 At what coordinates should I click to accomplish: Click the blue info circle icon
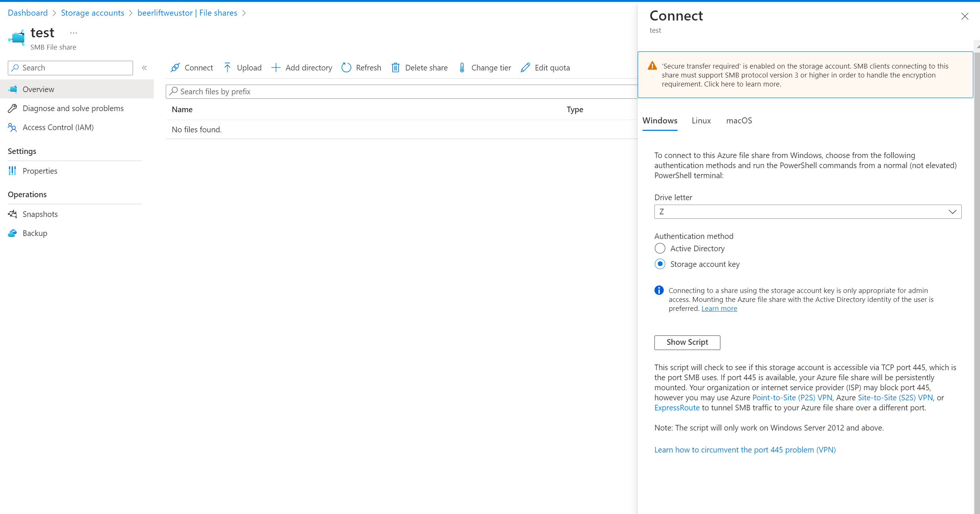pos(659,290)
